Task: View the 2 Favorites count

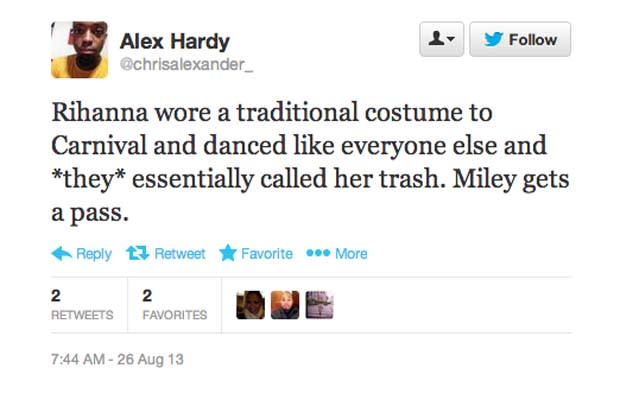Action: click(175, 305)
